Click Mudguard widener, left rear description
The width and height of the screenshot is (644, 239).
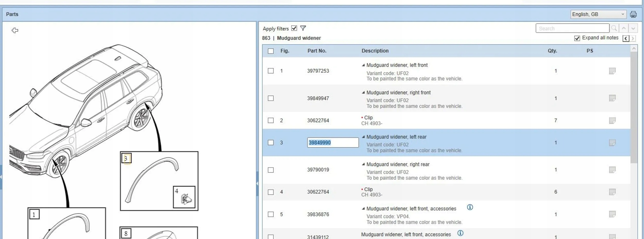396,137
